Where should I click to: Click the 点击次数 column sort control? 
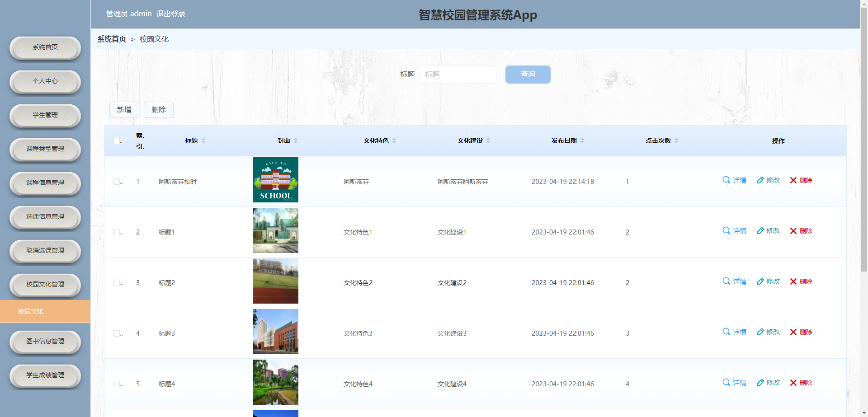tap(676, 140)
